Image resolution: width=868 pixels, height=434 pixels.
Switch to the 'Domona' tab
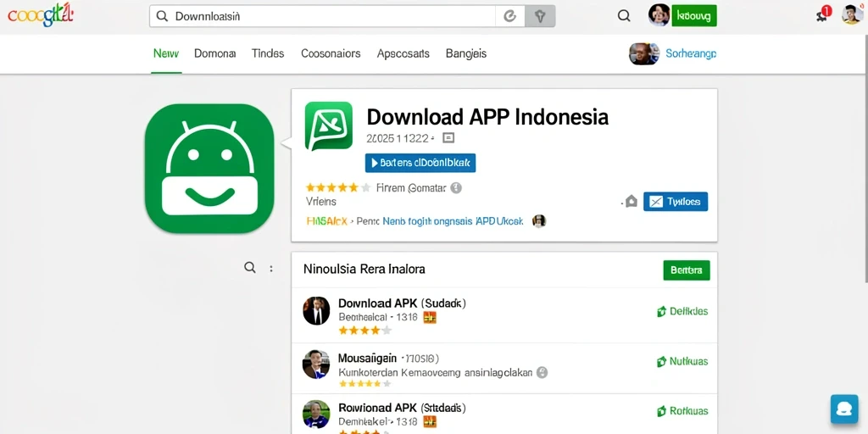coord(214,53)
